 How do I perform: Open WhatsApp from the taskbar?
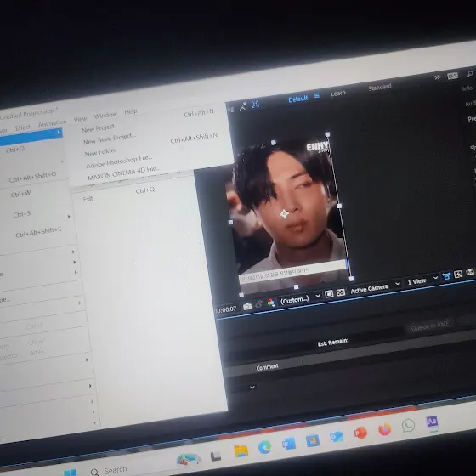(x=408, y=426)
